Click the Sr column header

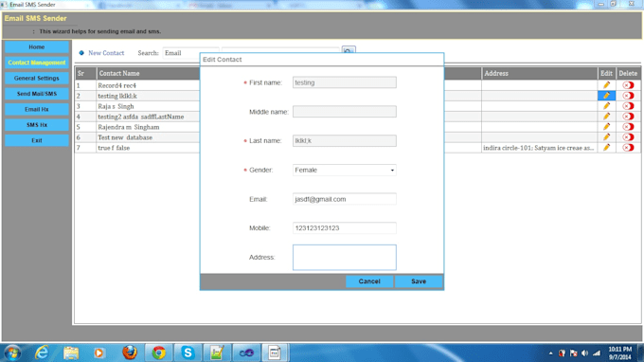click(x=85, y=73)
